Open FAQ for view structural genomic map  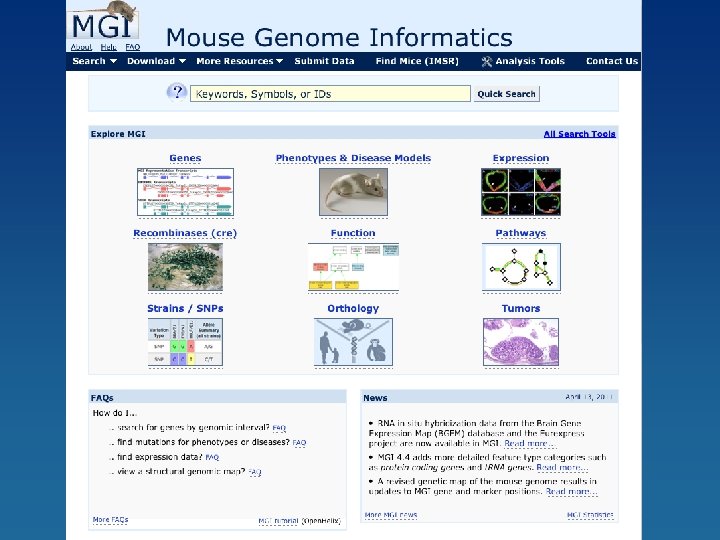(x=255, y=472)
